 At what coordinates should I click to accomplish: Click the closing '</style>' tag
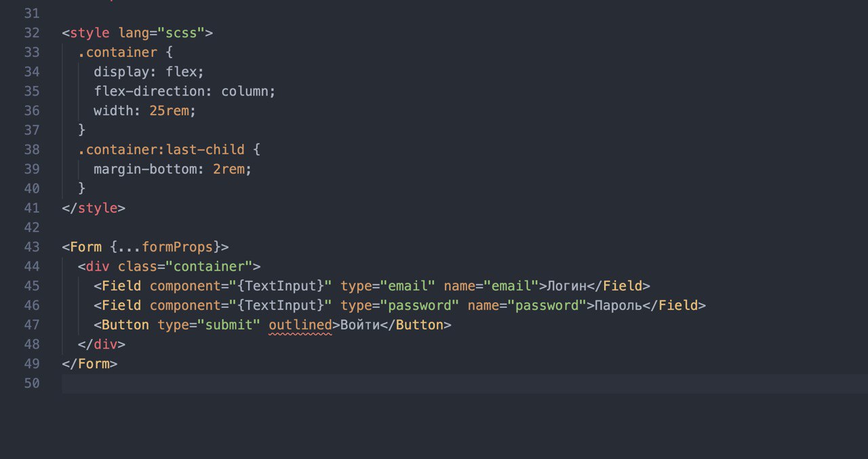[x=94, y=207]
